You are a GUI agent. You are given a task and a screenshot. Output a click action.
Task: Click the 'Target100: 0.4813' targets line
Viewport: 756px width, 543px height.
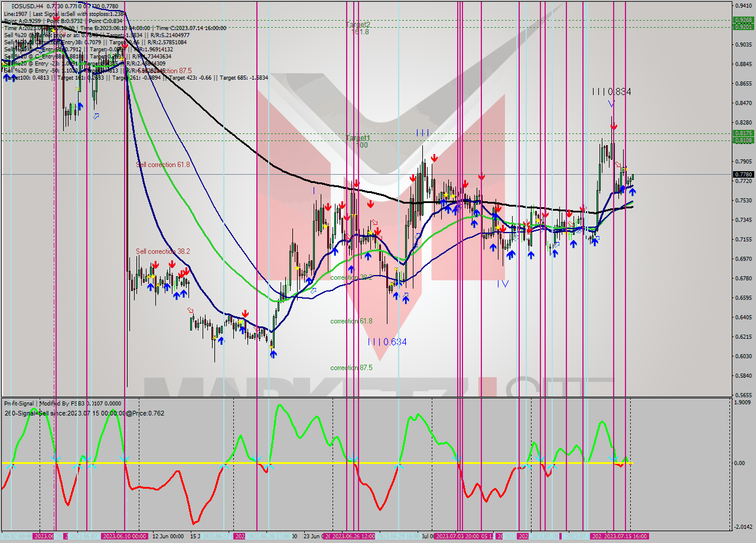coord(136,77)
